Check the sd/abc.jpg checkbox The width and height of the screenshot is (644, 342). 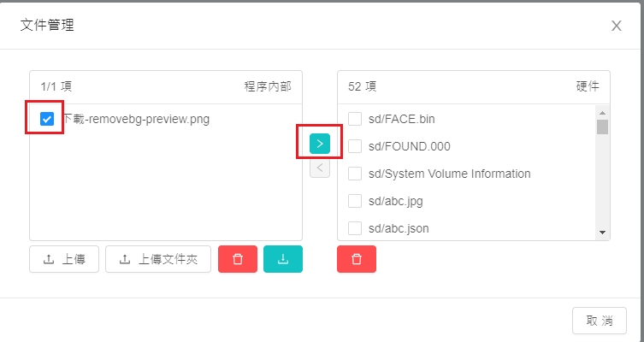tap(355, 201)
